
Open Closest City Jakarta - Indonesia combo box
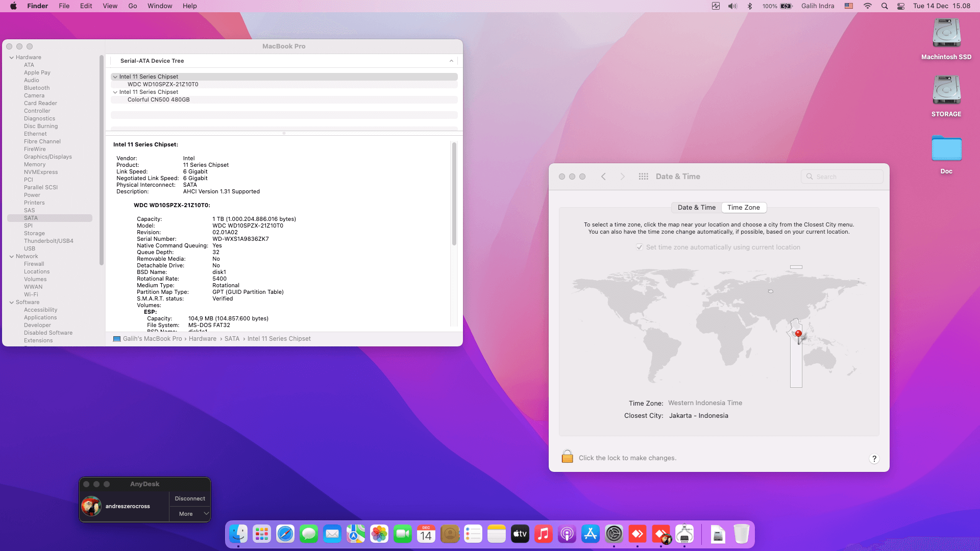699,416
